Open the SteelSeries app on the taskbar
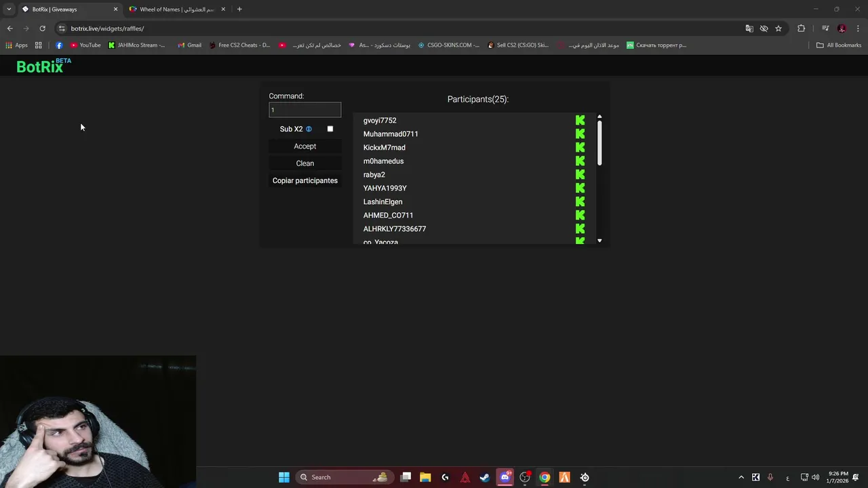This screenshot has width=868, height=488. [585, 477]
